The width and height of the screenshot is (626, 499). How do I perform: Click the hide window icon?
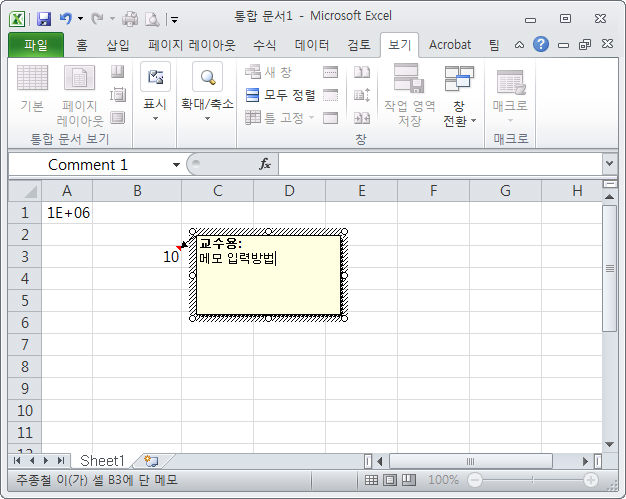[330, 95]
